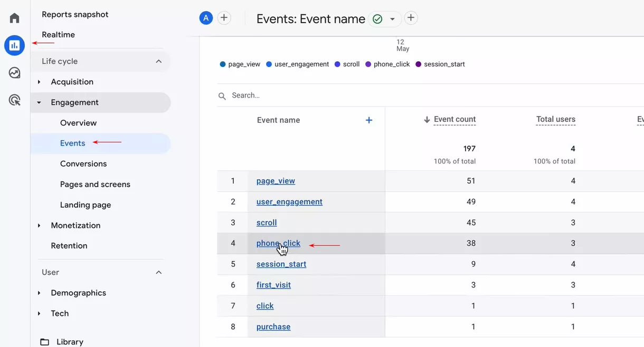Click the Events: Event name title
The height and width of the screenshot is (347, 644).
(311, 19)
